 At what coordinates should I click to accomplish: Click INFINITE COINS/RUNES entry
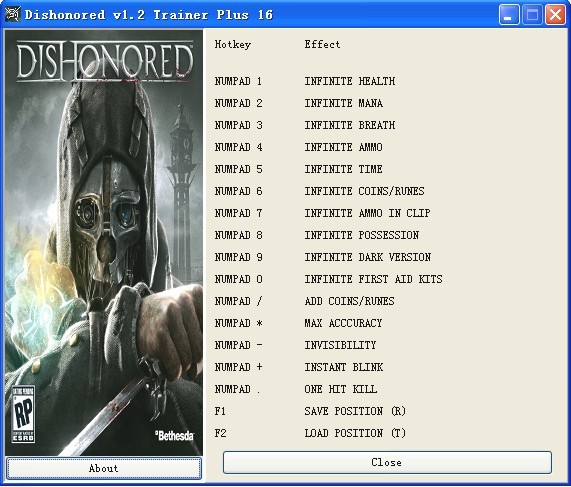364,191
